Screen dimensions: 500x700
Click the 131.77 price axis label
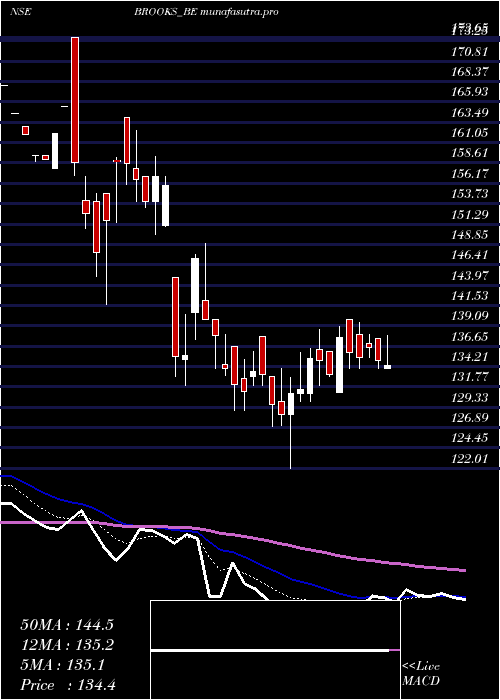click(469, 377)
